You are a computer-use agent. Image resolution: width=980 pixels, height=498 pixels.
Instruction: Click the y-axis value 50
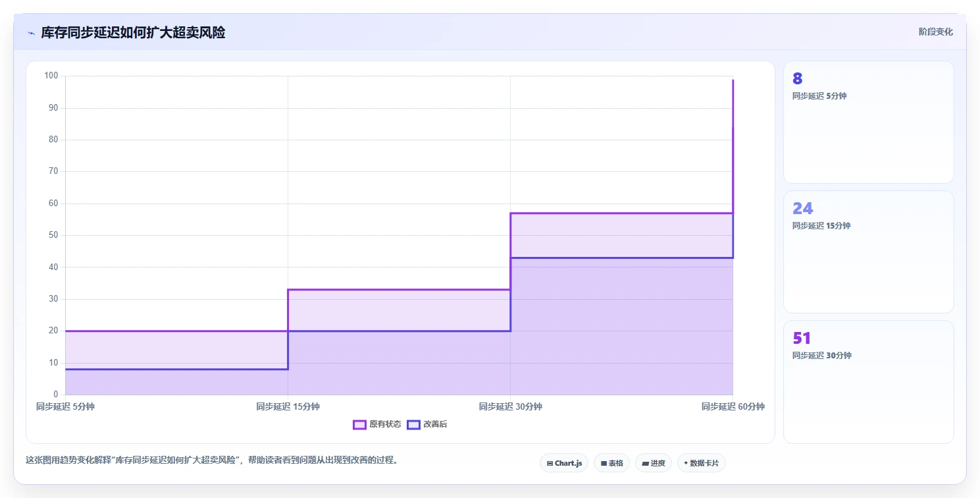(54, 235)
